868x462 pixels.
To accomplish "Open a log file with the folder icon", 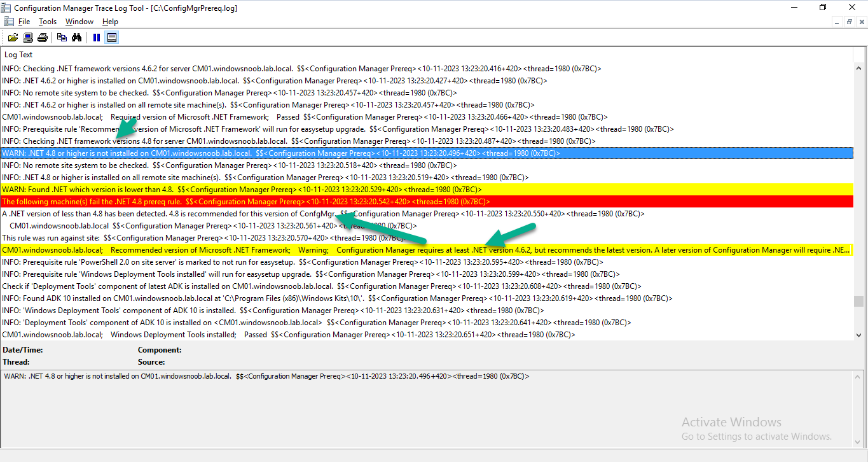I will coord(13,38).
